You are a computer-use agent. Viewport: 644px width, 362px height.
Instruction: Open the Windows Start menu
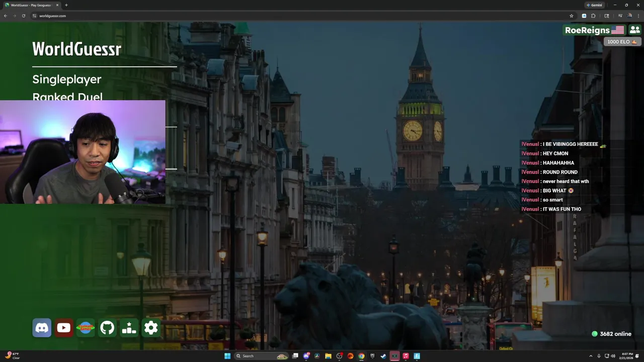click(227, 356)
